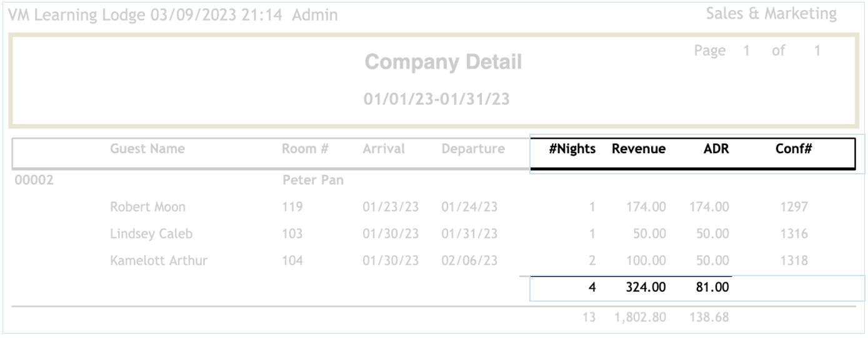Select confirmation number 1318
868x338 pixels.
pos(794,261)
